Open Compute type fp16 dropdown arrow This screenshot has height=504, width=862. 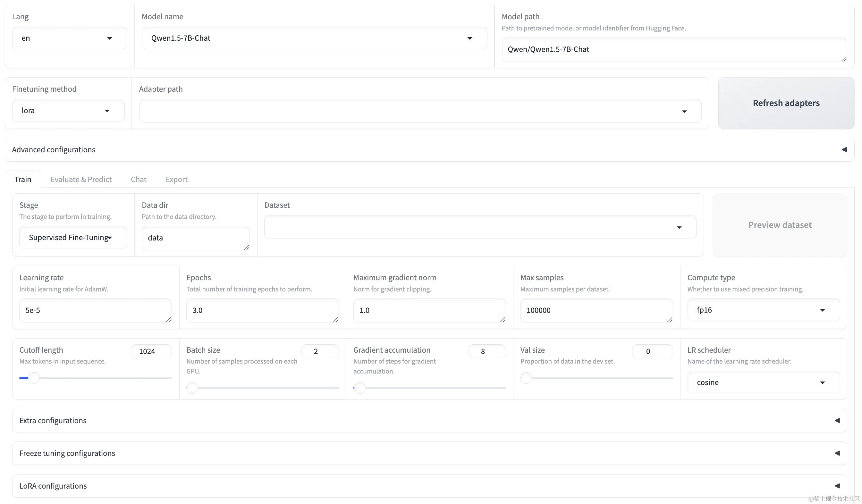[x=822, y=310]
